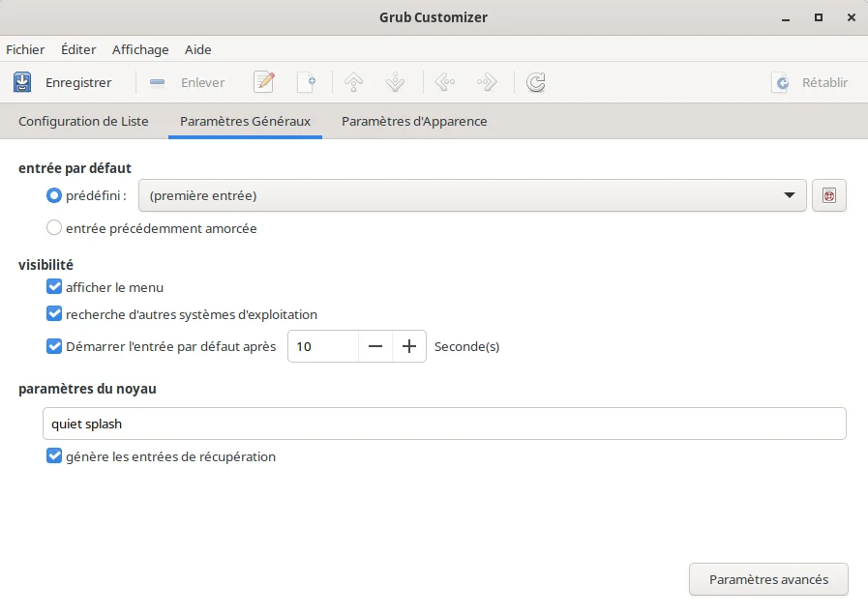
Task: Minimize the Grub Customizer window
Action: coord(786,17)
